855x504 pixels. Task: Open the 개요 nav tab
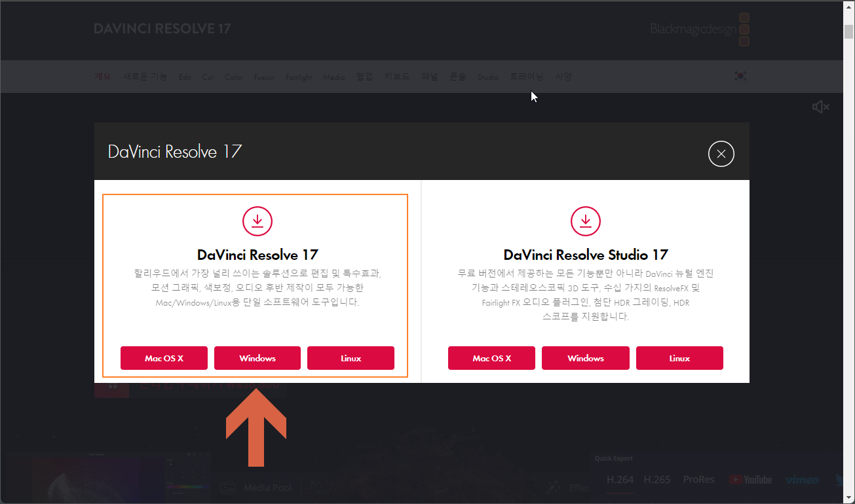(103, 77)
